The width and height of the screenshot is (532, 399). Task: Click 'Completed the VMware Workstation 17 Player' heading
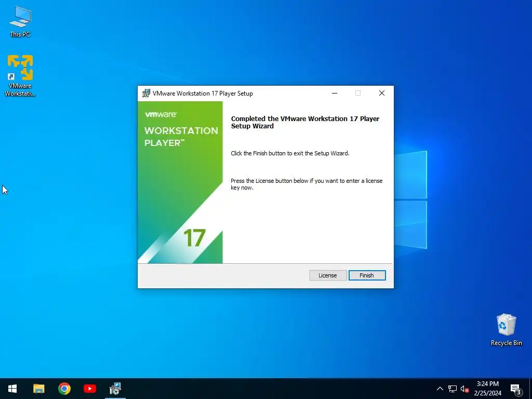(x=305, y=122)
